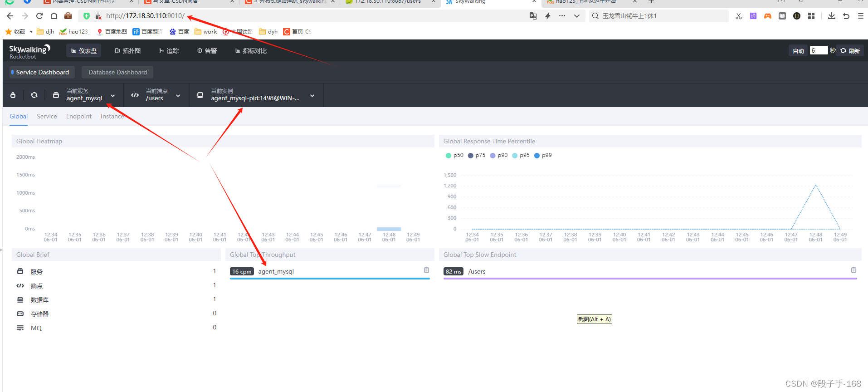Screen dimensions: 868x392
Task: Open the browser hamburger menu
Action: click(861, 16)
